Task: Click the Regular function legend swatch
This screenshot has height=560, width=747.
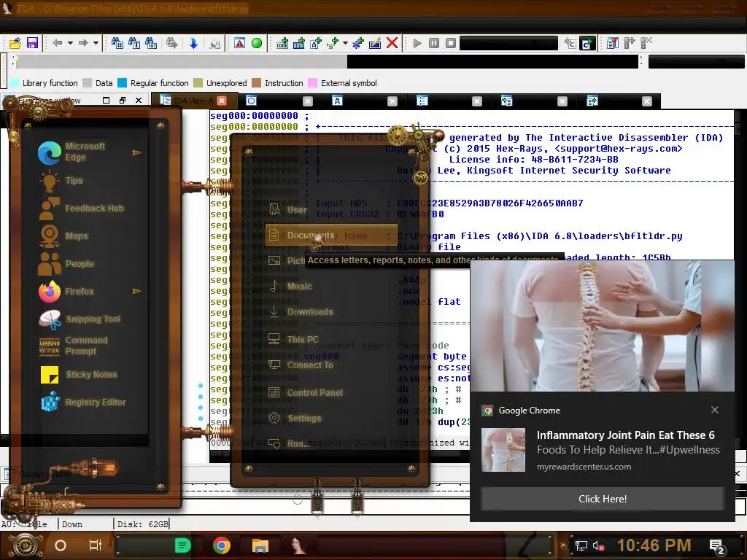Action: [122, 83]
